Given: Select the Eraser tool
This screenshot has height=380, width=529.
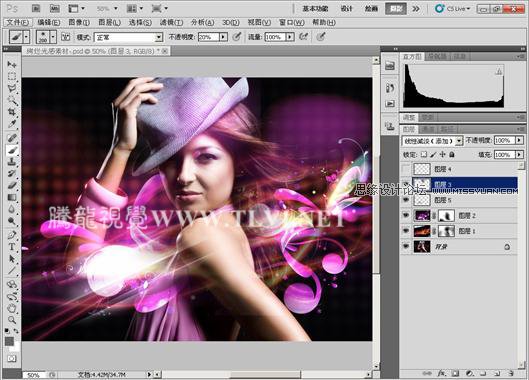Looking at the screenshot, I should pos(12,185).
